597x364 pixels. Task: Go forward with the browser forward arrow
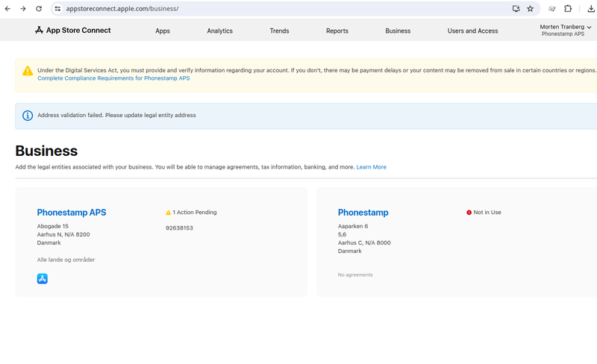tap(23, 8)
